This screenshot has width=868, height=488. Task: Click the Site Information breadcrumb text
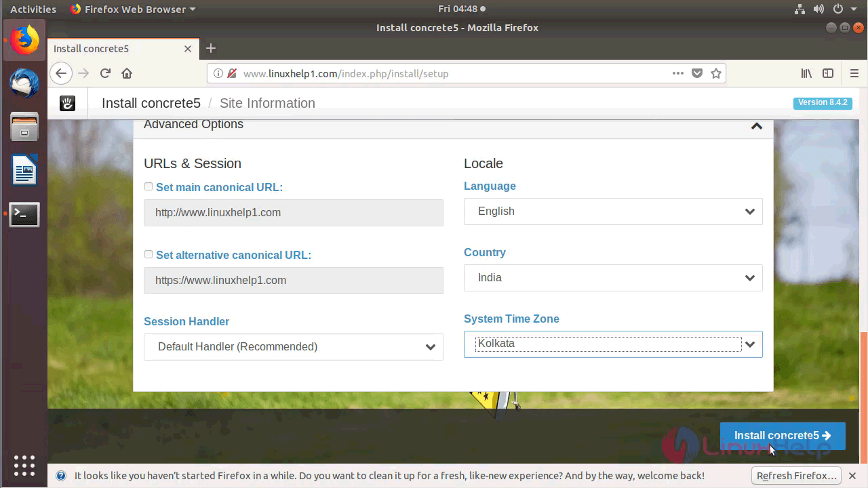[267, 103]
